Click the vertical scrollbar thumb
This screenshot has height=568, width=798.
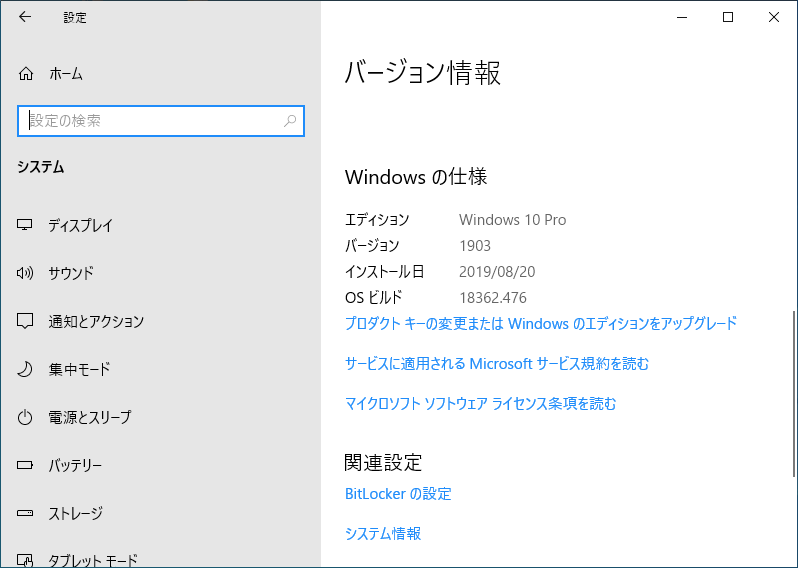point(794,393)
